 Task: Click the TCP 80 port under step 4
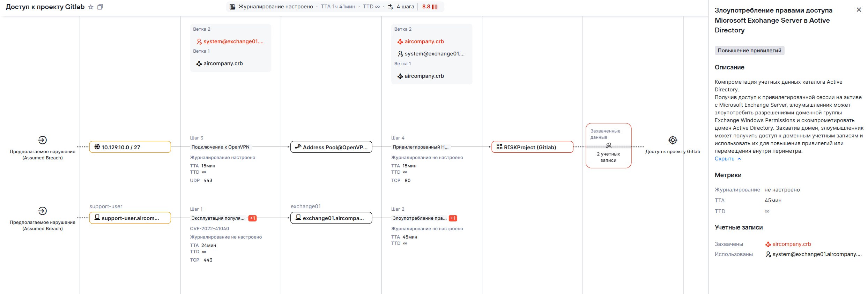(401, 181)
